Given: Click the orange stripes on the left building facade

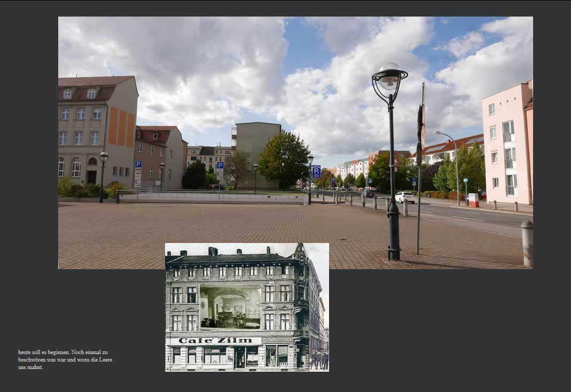Looking at the screenshot, I should click(121, 127).
